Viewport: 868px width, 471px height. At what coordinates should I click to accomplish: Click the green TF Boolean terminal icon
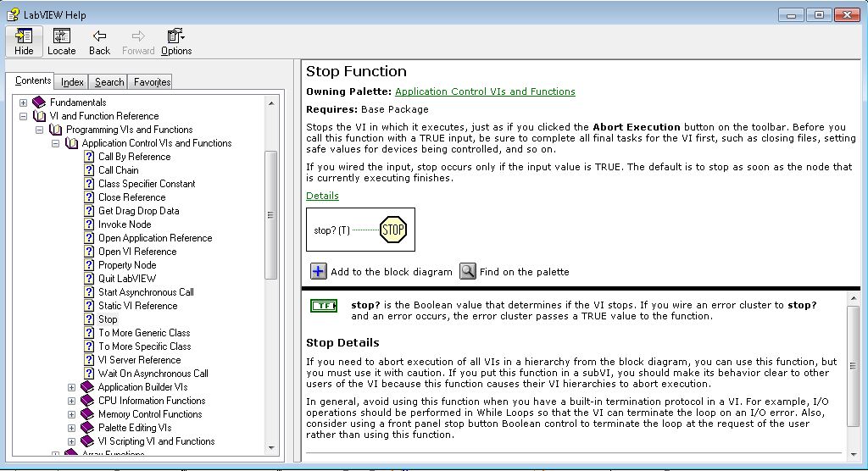point(324,306)
